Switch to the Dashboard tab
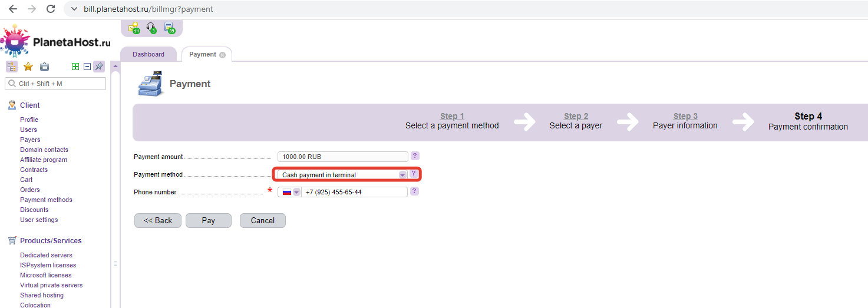The width and height of the screenshot is (868, 308). 148,54
